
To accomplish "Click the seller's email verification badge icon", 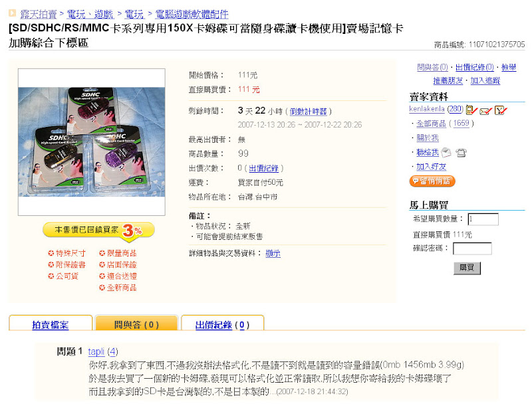I will point(485,110).
